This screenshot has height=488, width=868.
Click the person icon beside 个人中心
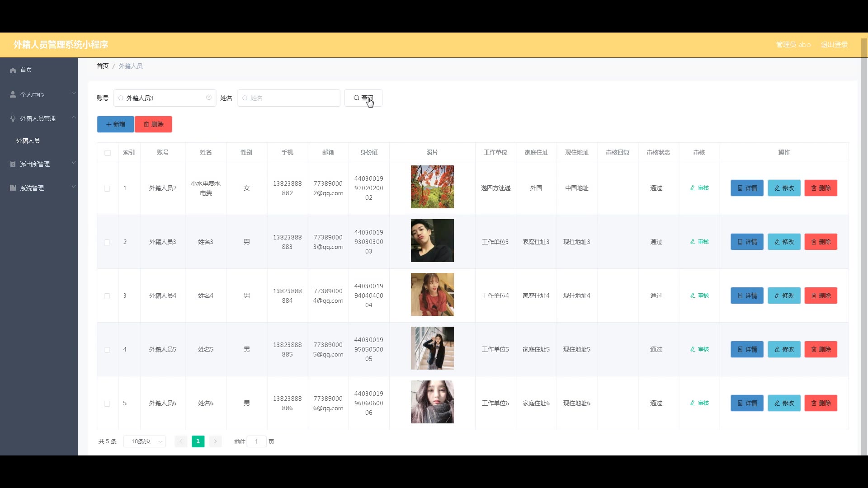pyautogui.click(x=13, y=94)
